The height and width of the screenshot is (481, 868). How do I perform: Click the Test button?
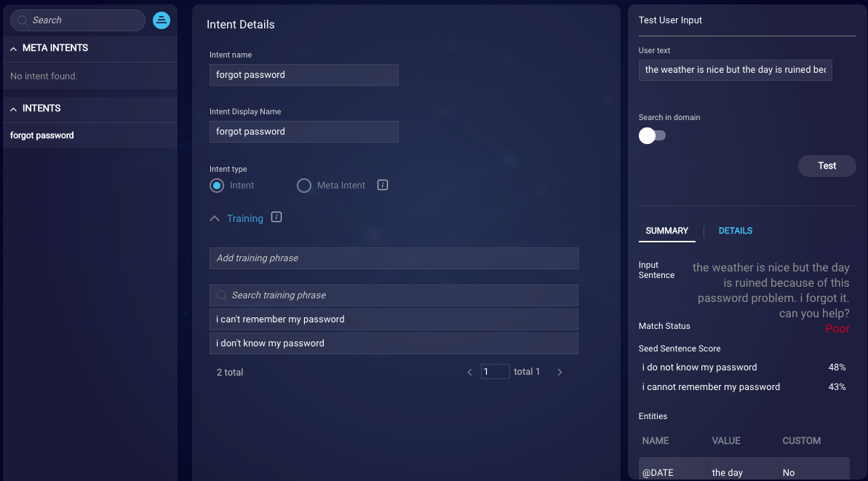pyautogui.click(x=827, y=165)
